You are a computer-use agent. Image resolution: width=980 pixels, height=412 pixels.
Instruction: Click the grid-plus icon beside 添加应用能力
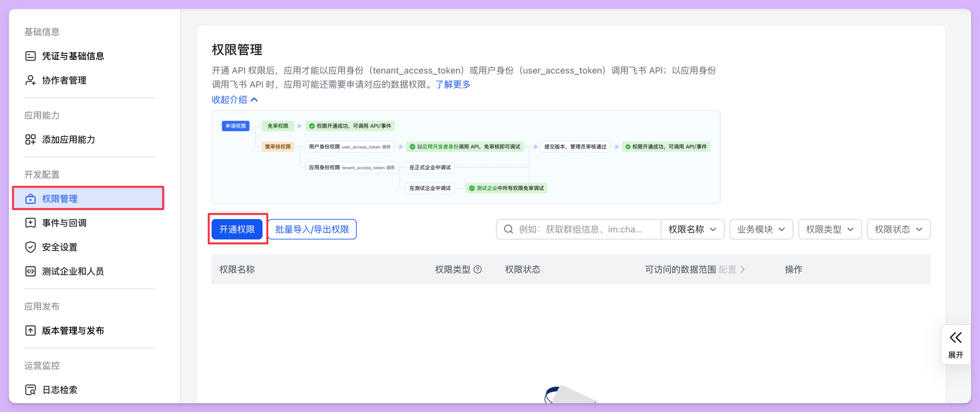pyautogui.click(x=30, y=139)
